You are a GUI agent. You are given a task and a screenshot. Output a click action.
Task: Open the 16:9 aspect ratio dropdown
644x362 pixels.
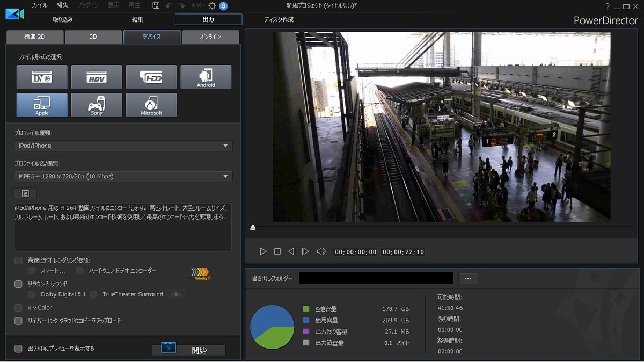(197, 5)
